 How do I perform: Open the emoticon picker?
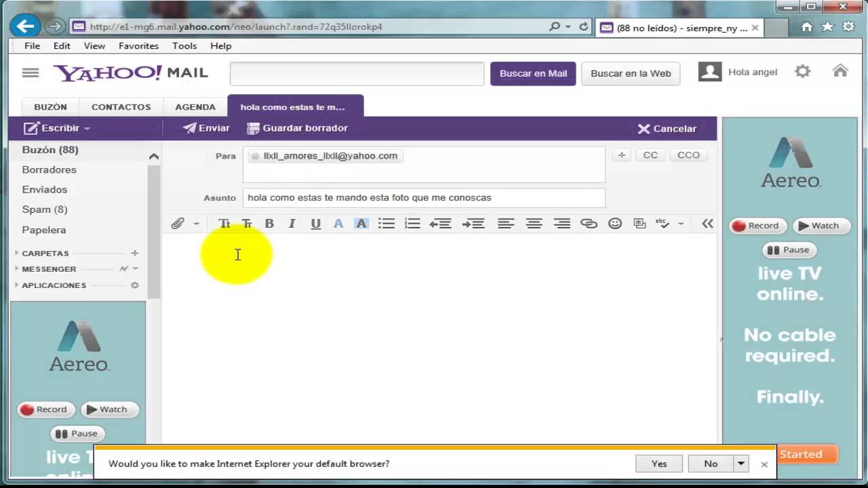(x=615, y=224)
